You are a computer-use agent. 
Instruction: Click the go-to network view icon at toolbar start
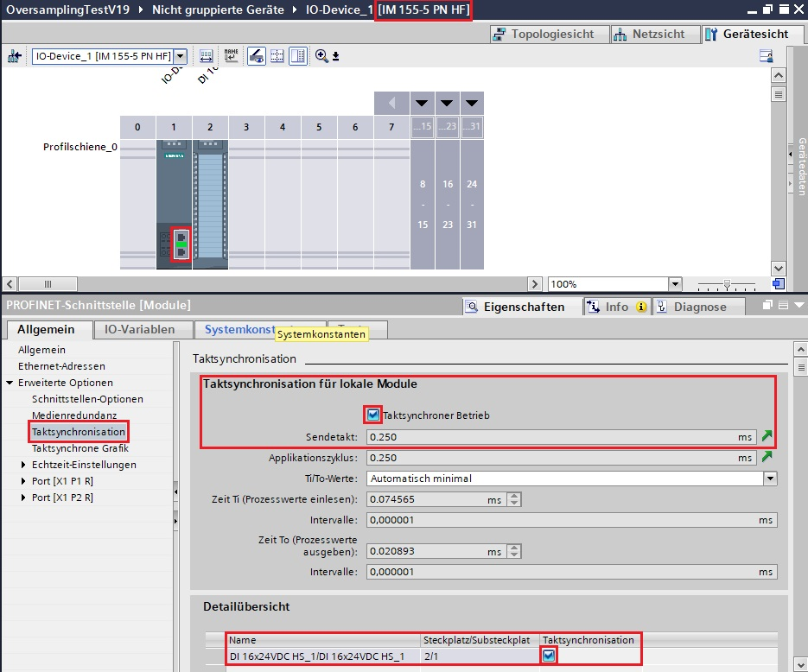[x=14, y=56]
